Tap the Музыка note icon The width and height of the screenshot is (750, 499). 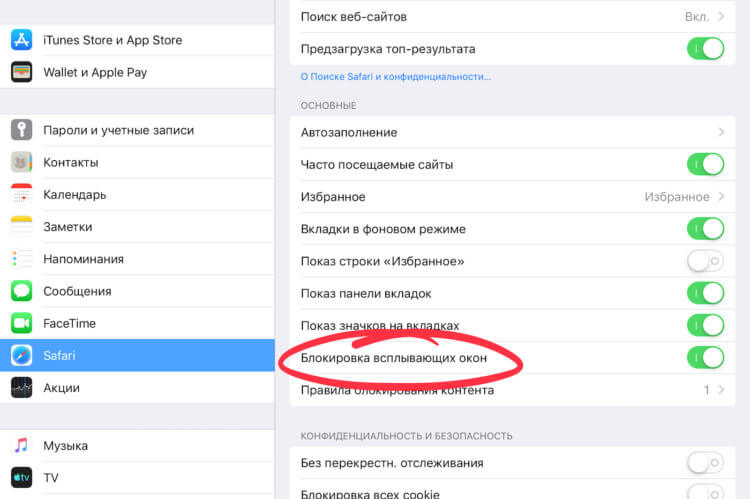[22, 445]
